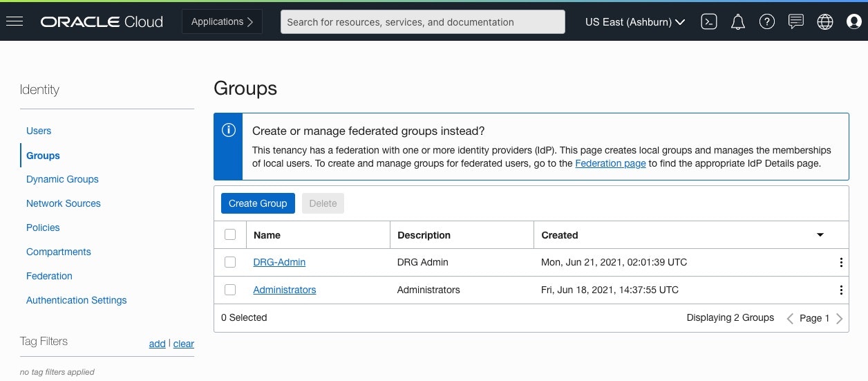The width and height of the screenshot is (868, 381).
Task: Open the support chat icon
Action: click(796, 21)
